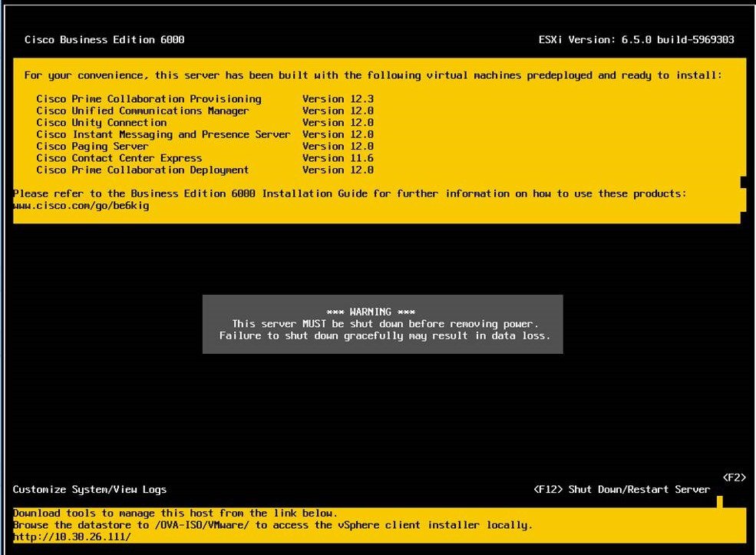Click the 'Failure to shut down gracefully' line

point(385,335)
